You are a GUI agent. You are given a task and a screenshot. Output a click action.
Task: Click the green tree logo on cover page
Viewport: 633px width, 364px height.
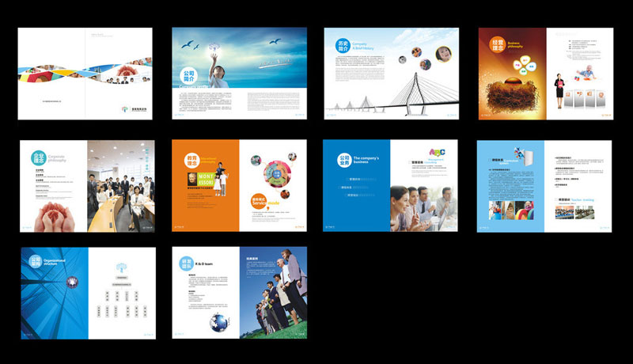click(x=124, y=110)
